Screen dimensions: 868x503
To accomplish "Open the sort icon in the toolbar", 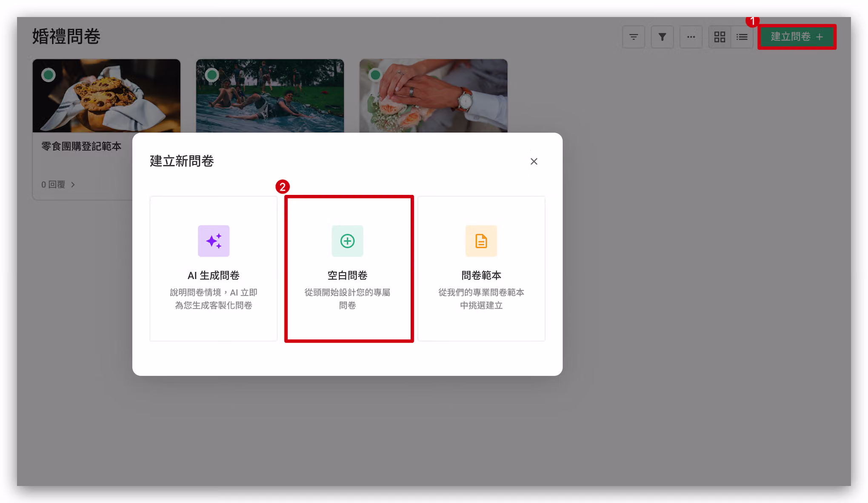I will [634, 37].
